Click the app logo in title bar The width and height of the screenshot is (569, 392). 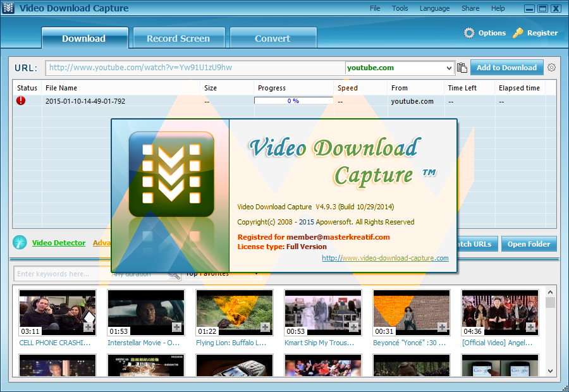click(8, 8)
